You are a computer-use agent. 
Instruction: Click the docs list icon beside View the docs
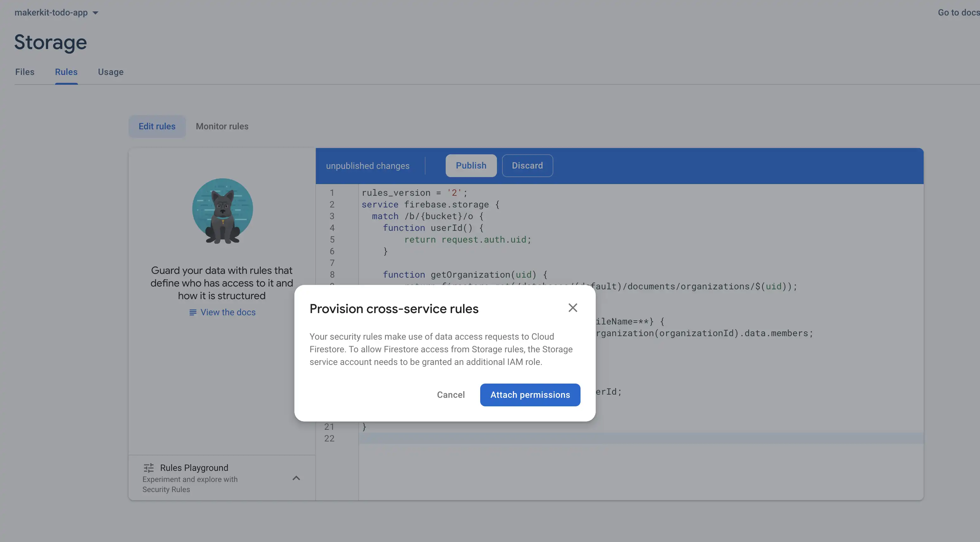tap(193, 312)
